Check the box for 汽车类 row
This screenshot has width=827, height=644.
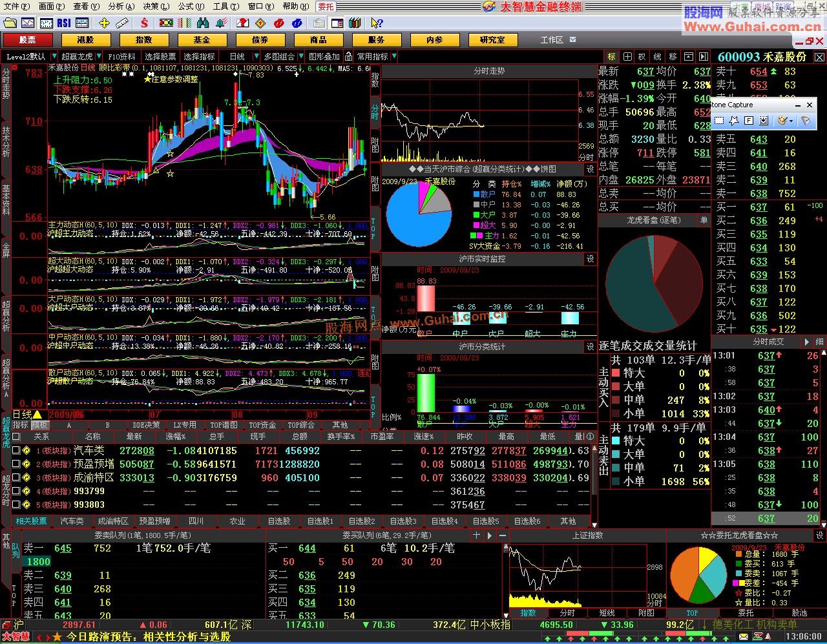point(16,451)
